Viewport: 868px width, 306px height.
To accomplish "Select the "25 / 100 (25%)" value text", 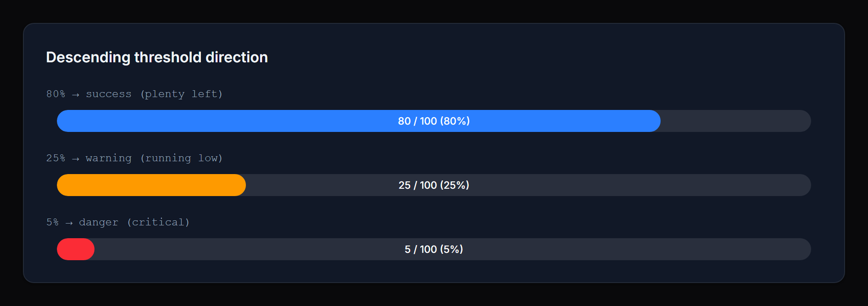I will point(434,185).
